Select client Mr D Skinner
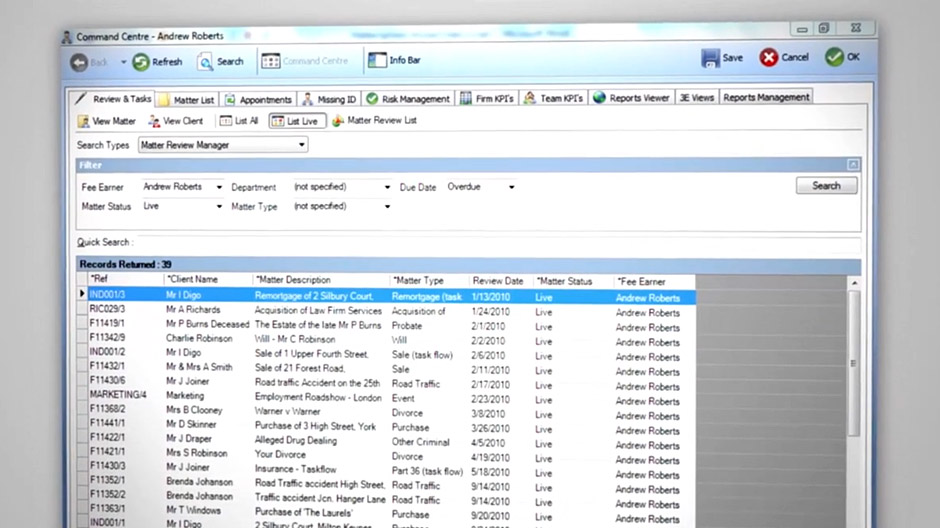Screen dimensions: 940x528 191,424
